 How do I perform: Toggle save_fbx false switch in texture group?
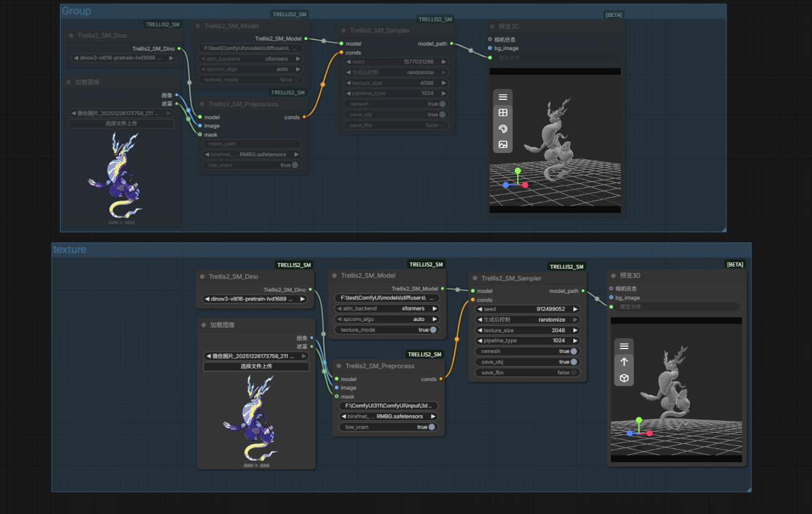pyautogui.click(x=573, y=372)
